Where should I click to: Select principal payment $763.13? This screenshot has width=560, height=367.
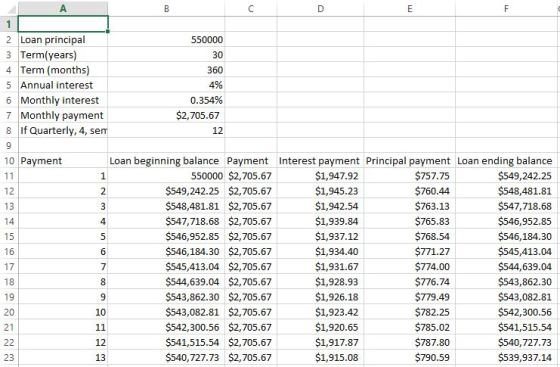coord(410,206)
